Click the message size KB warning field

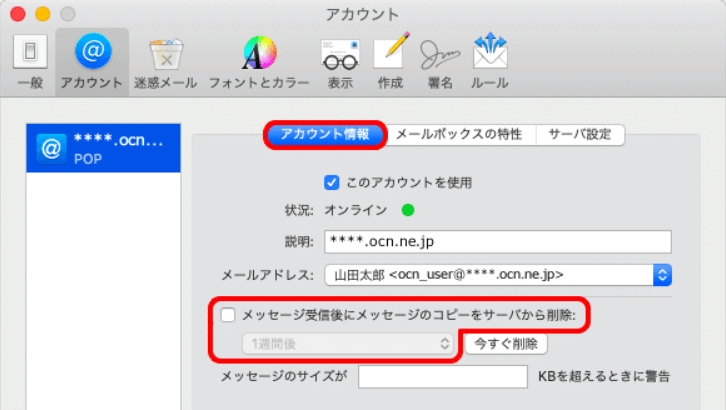point(443,376)
